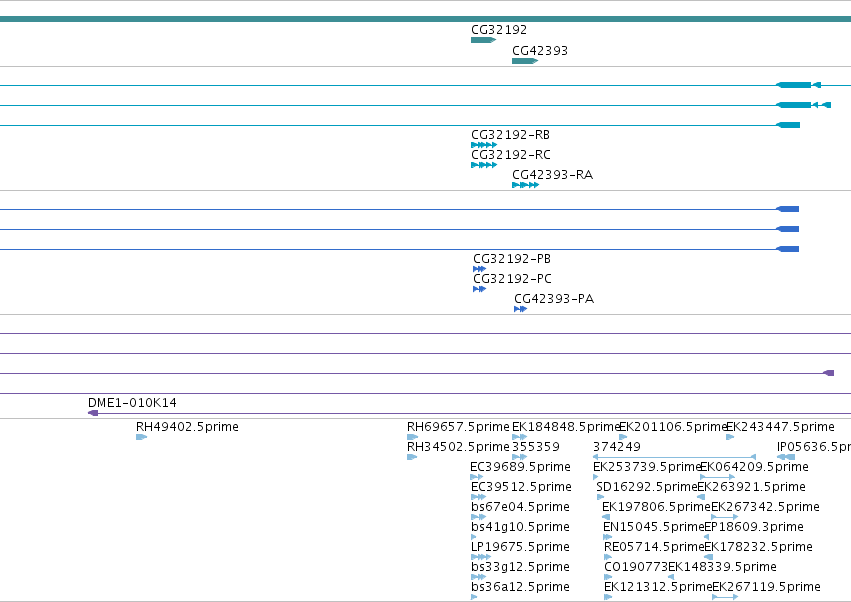
Task: Open the EK184848.5prime EST label
Action: (x=566, y=427)
